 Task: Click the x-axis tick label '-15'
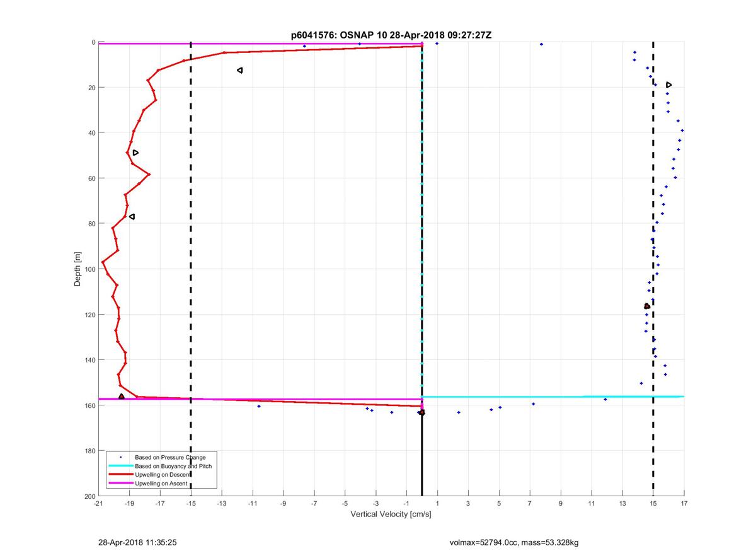(191, 504)
